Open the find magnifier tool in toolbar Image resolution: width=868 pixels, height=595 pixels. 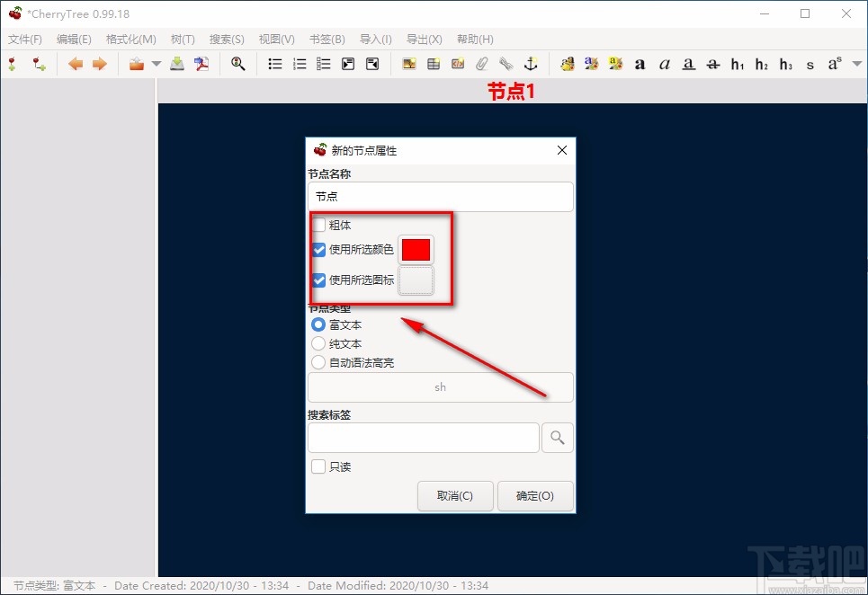pos(238,64)
